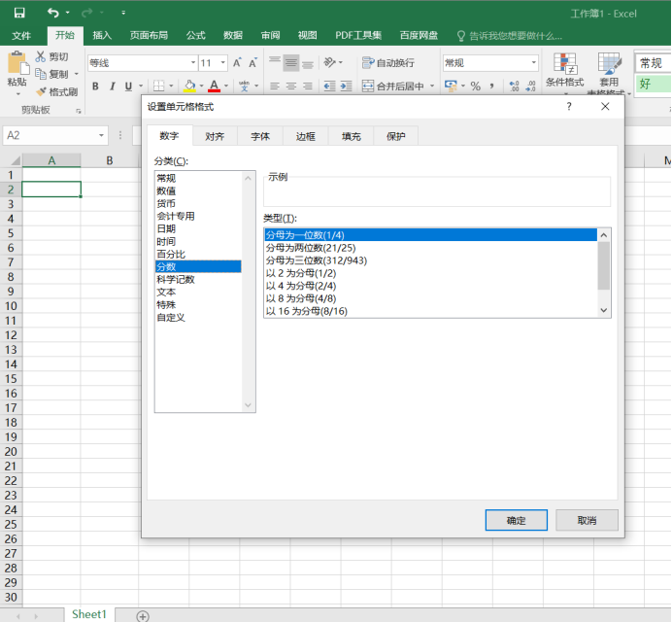The image size is (672, 622).
Task: Toggle Bold formatting
Action: pyautogui.click(x=95, y=86)
